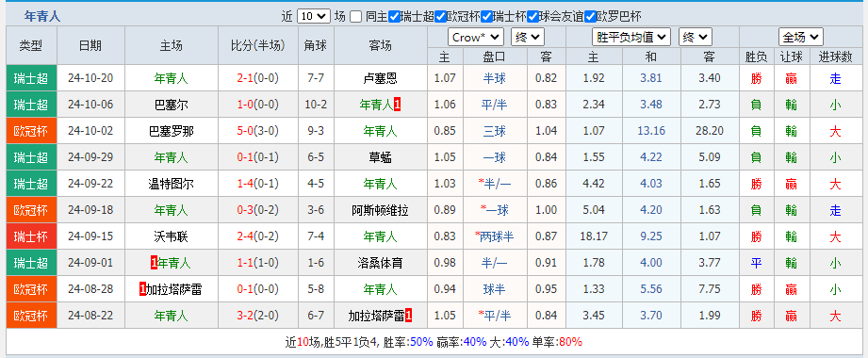Viewport: 868px width, 358px height.
Task: Click the 瑞士杯 tag on 24-09-15 row
Action: pos(31,236)
